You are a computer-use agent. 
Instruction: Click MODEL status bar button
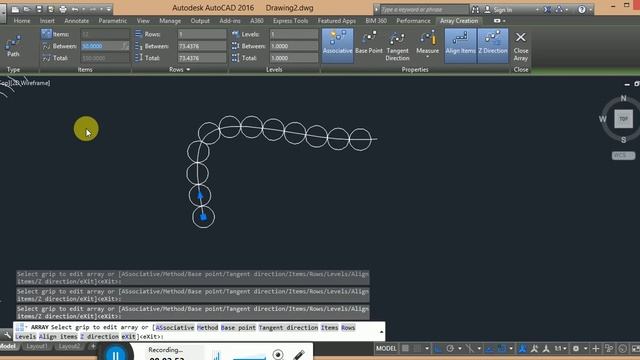pos(386,349)
